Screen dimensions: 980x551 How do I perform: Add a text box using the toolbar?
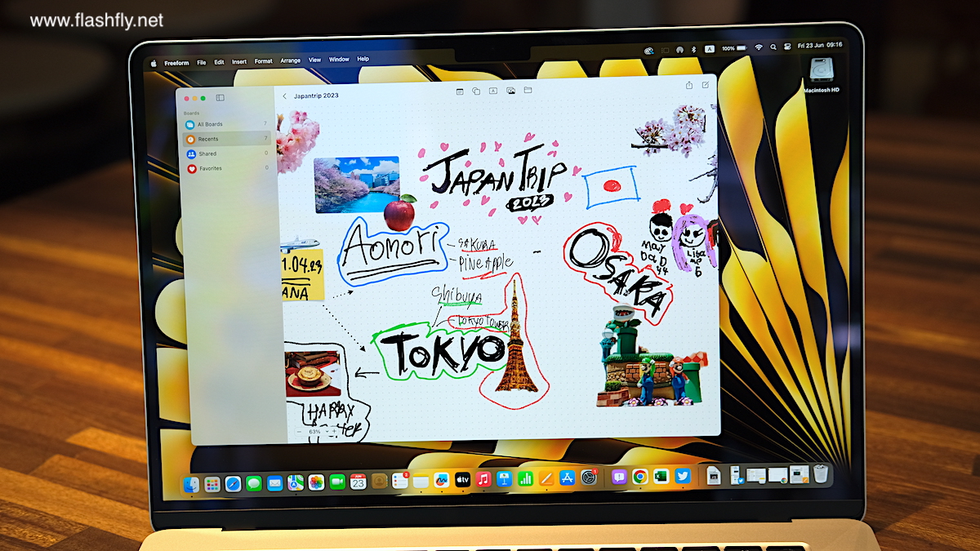click(493, 91)
